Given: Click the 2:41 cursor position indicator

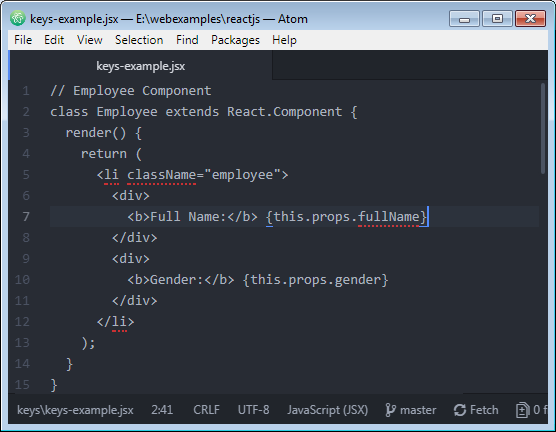Looking at the screenshot, I should [x=162, y=410].
